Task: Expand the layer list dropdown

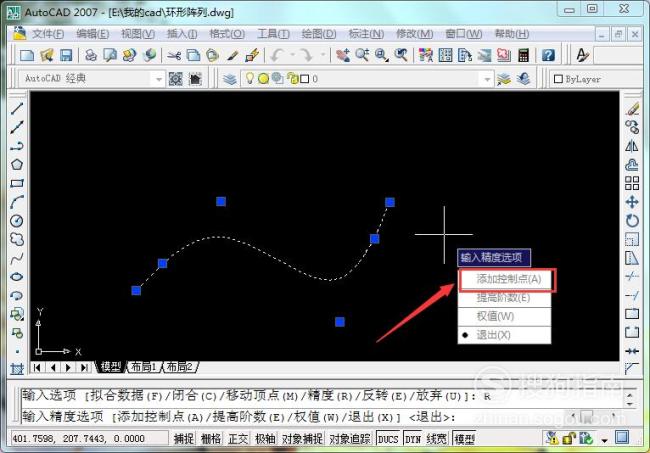Action: point(487,79)
